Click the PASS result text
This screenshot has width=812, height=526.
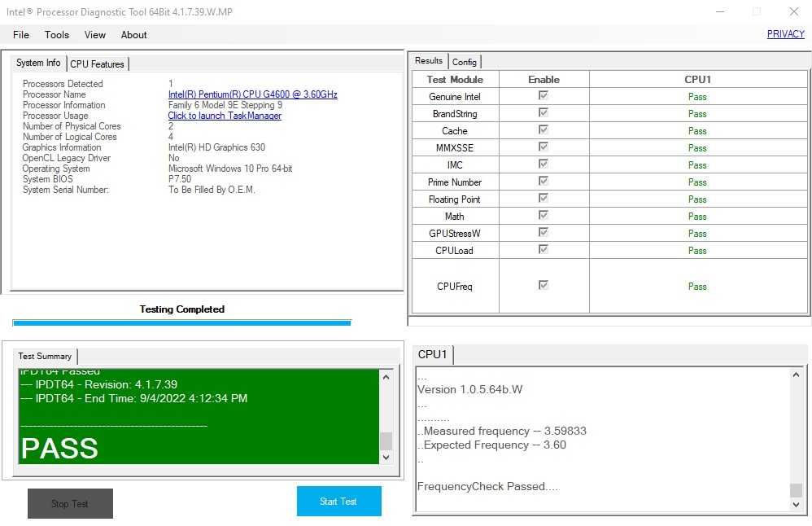tap(59, 449)
